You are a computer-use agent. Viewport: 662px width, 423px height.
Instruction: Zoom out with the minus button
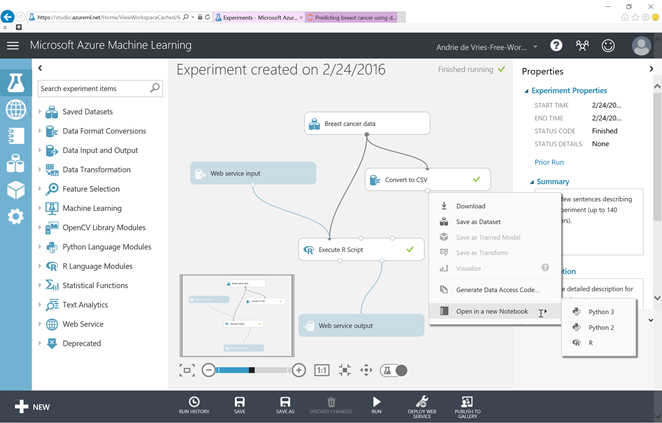click(208, 370)
